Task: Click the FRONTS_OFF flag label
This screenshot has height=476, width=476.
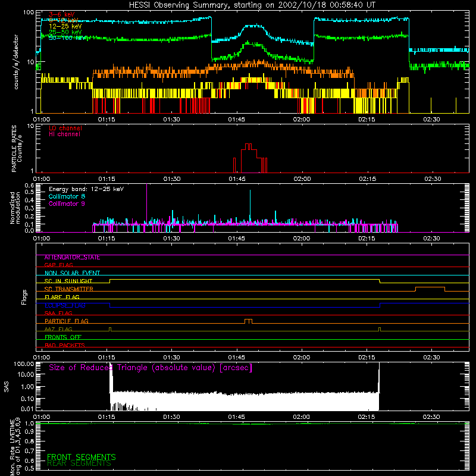Action: click(x=63, y=337)
